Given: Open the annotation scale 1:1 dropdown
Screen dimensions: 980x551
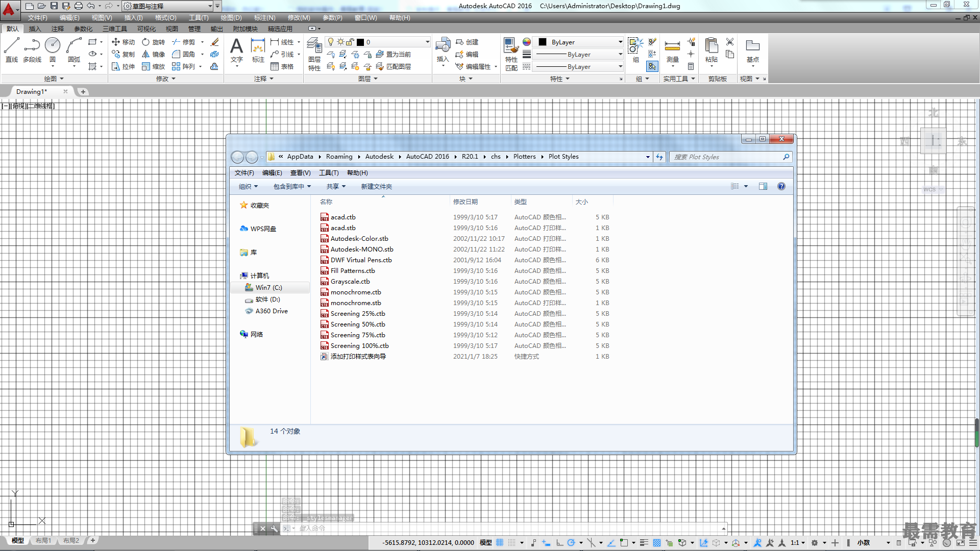Looking at the screenshot, I should point(798,542).
